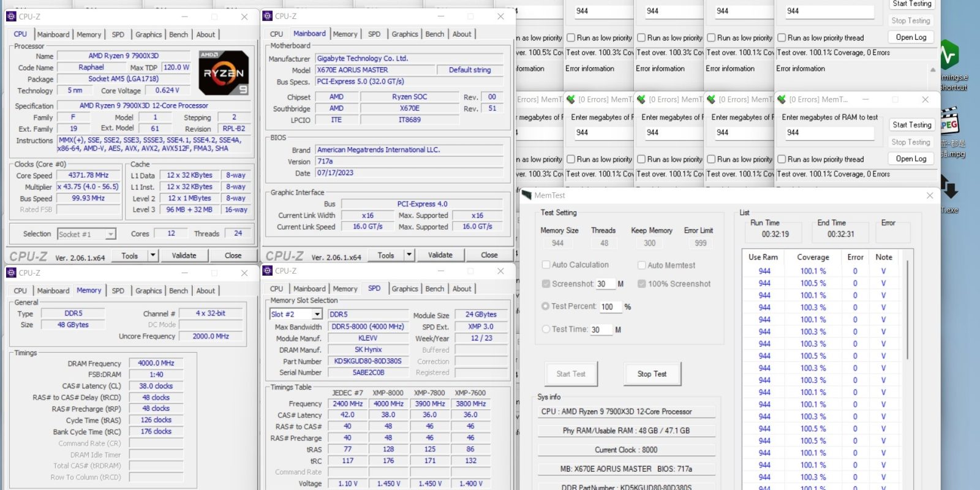Click the Test Percent value input field

[609, 307]
